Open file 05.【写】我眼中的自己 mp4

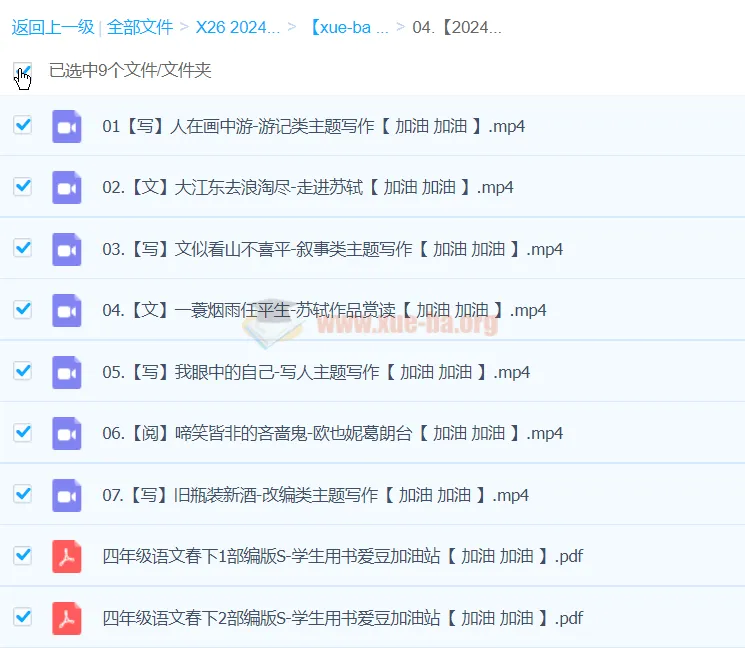click(x=316, y=372)
